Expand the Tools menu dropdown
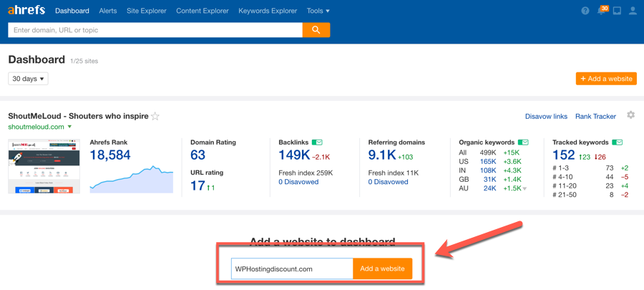Screen dimensions: 644x290 (318, 11)
